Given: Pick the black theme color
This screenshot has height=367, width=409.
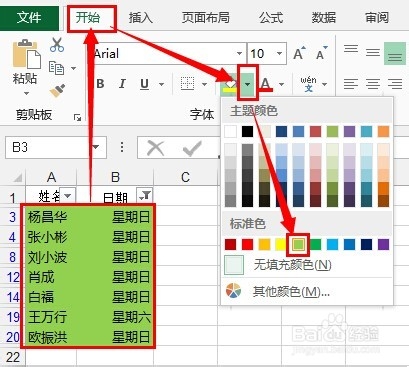Looking at the screenshot, I should click(247, 131).
